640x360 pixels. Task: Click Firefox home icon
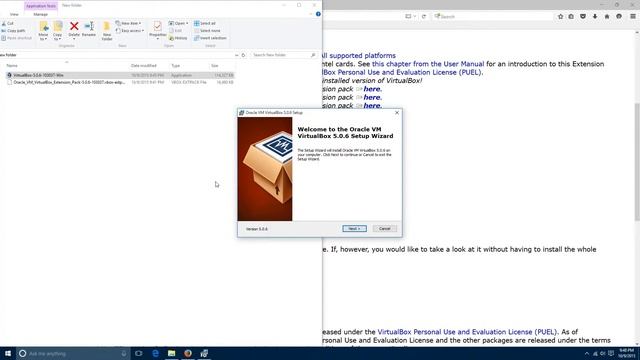[607, 16]
